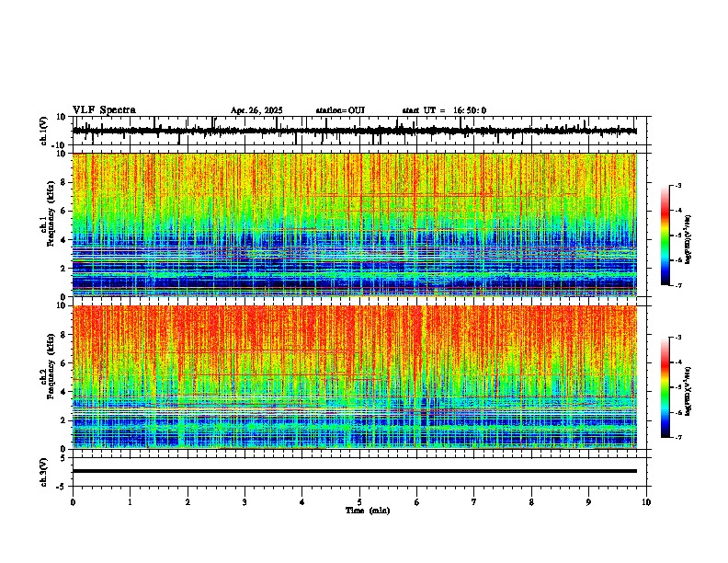Click the ch.3 flat black signal trace
This screenshot has height=563, width=728.
354,471
